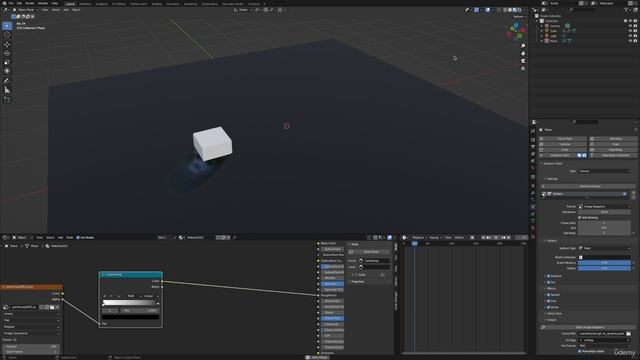The height and width of the screenshot is (360, 640).
Task: Open the Physics properties tab
Action: tap(533, 207)
